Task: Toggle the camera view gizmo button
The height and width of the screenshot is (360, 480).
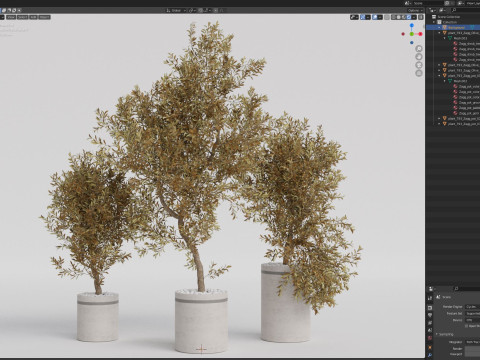Action: [419, 65]
